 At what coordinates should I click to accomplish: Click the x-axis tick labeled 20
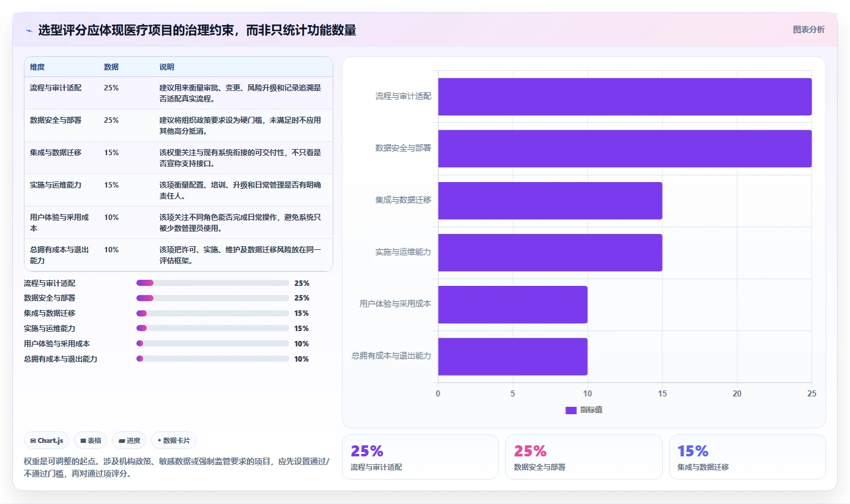pyautogui.click(x=737, y=394)
